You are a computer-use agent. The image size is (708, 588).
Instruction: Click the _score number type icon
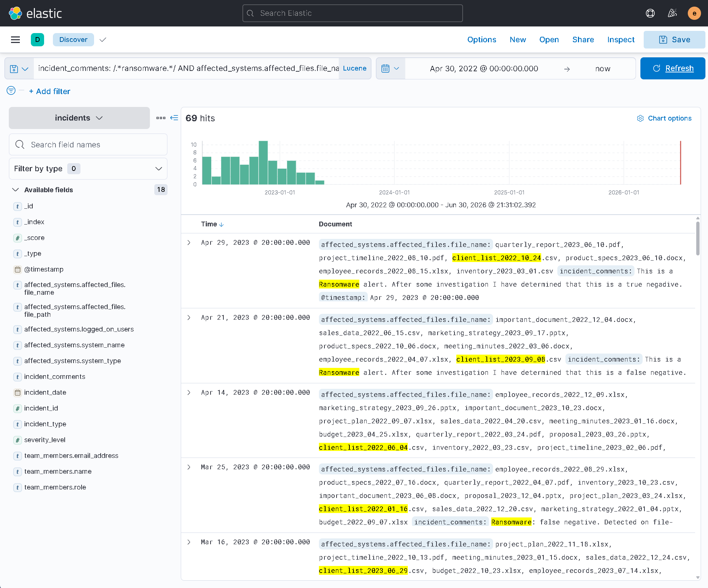[17, 238]
